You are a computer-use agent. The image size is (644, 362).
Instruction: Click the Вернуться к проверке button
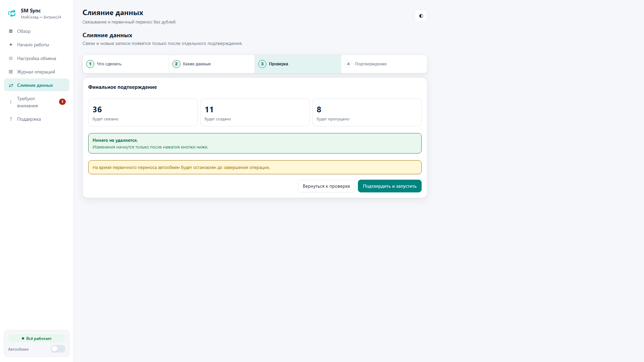(x=326, y=186)
